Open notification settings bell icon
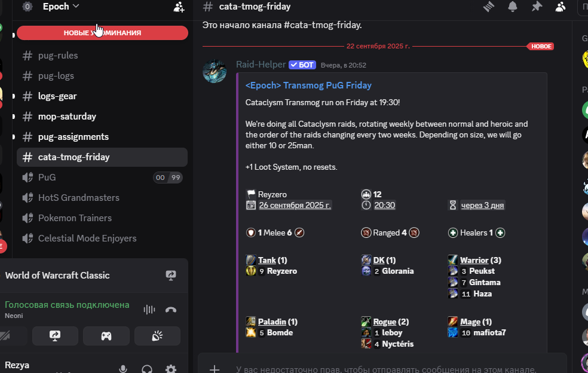Viewport: 588px width, 373px height. coord(513,7)
